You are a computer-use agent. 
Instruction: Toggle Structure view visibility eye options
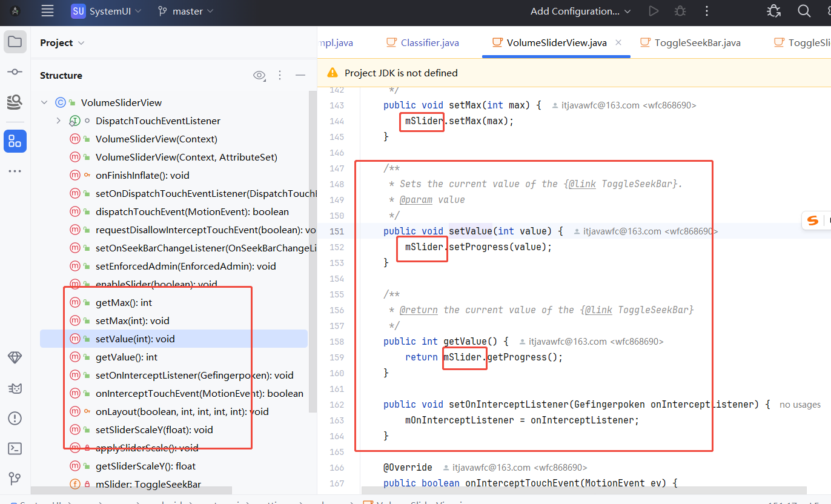(x=259, y=75)
